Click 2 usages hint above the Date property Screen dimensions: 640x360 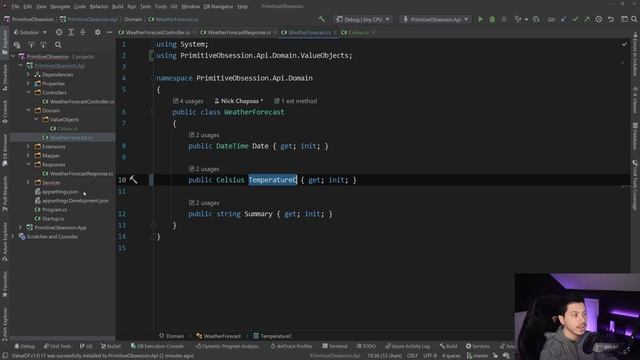pyautogui.click(x=204, y=135)
